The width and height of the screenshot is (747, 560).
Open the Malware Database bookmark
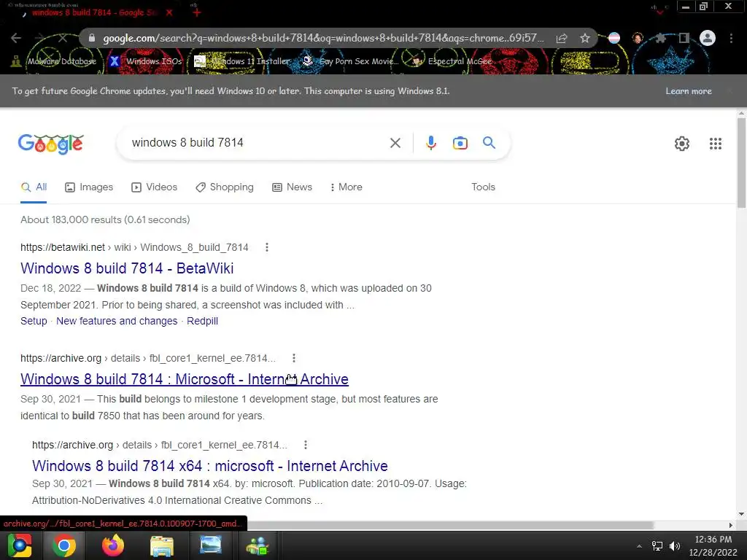click(x=53, y=61)
